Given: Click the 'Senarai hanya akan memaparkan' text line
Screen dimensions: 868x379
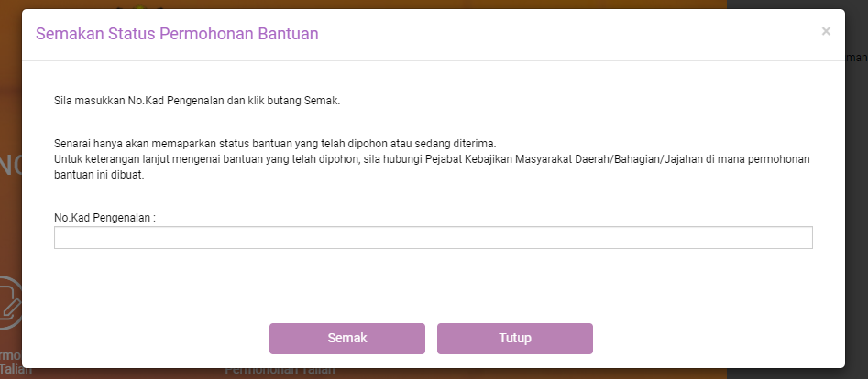Looking at the screenshot, I should tap(274, 145).
